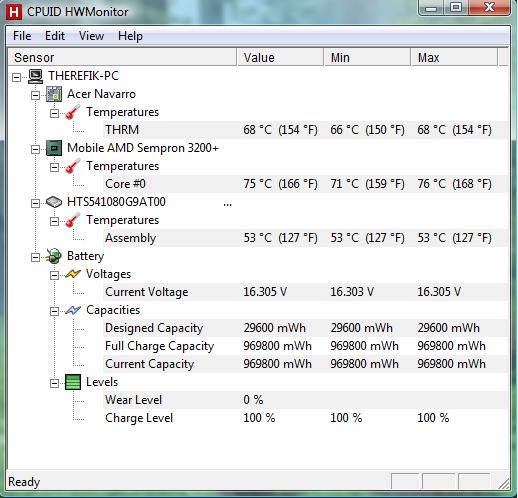Click the Acer Navarro motherboard icon
This screenshot has width=518, height=498.
[x=54, y=94]
